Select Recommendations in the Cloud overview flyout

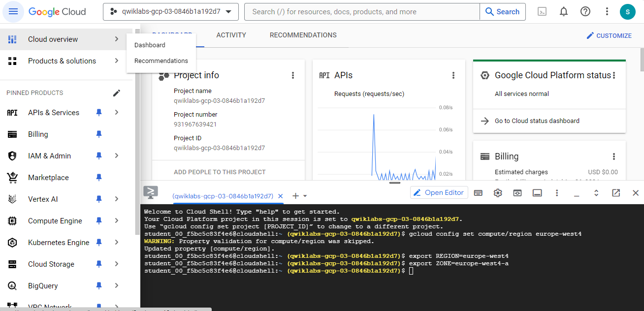(x=161, y=61)
